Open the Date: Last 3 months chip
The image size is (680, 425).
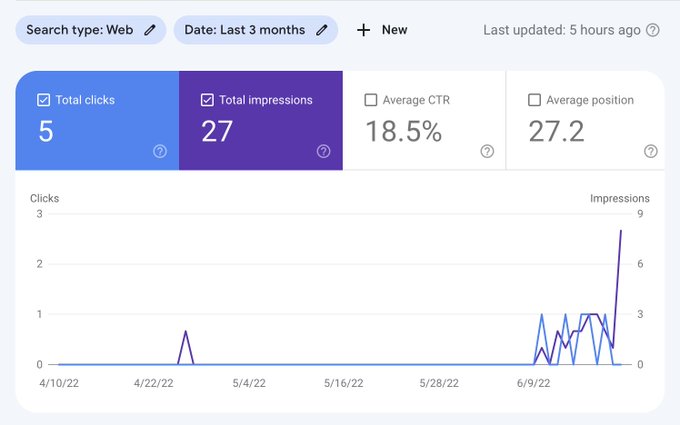coord(256,30)
